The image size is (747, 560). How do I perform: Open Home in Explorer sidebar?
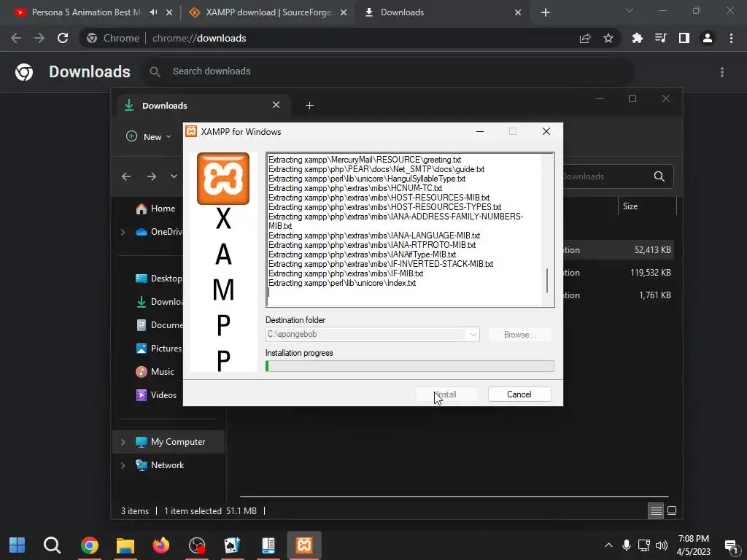(x=155, y=209)
